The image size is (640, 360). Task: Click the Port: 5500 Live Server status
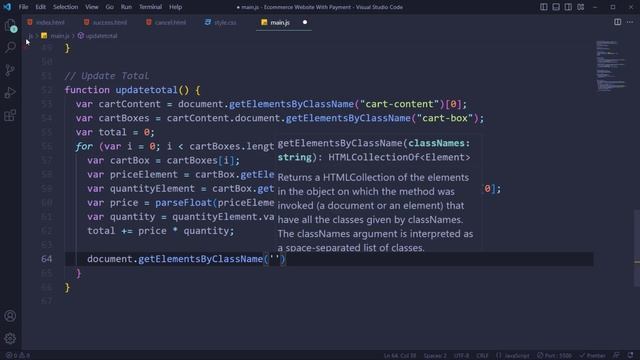click(x=554, y=356)
